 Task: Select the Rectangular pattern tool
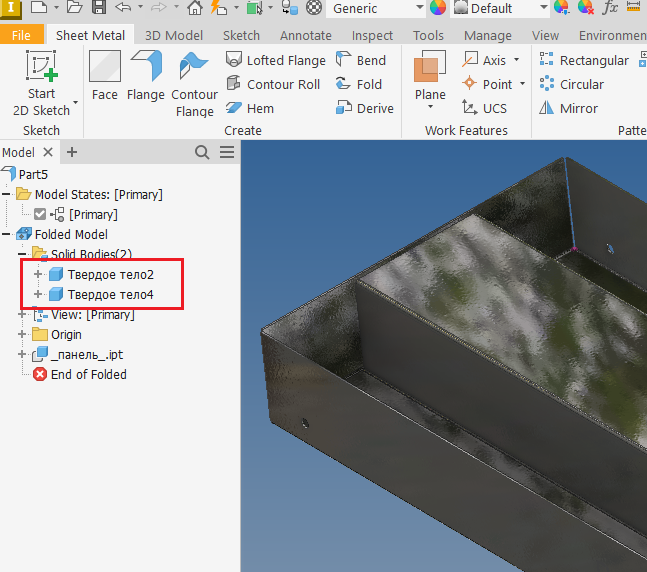tap(584, 60)
